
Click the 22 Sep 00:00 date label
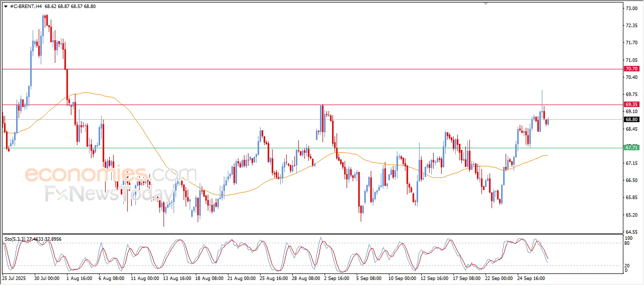tap(499, 277)
